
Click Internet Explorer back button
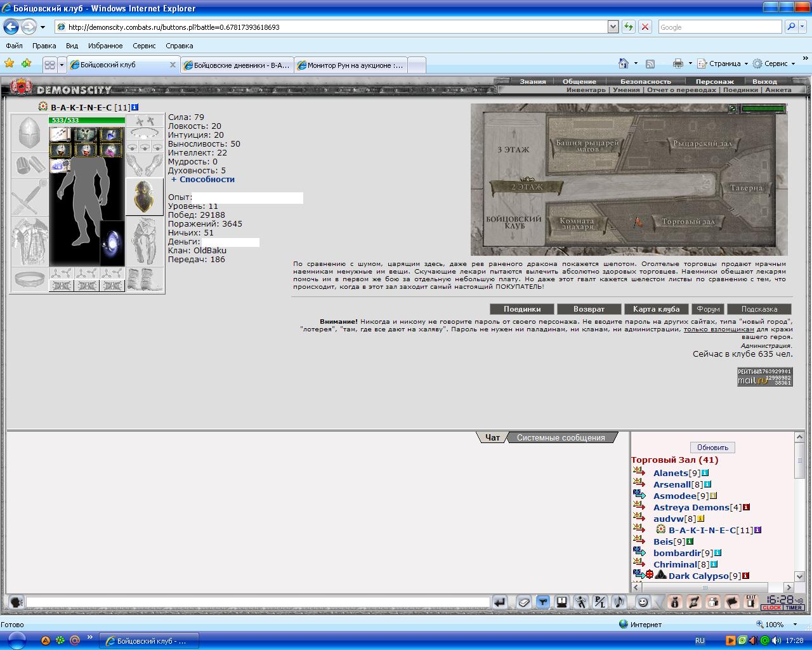pos(11,27)
